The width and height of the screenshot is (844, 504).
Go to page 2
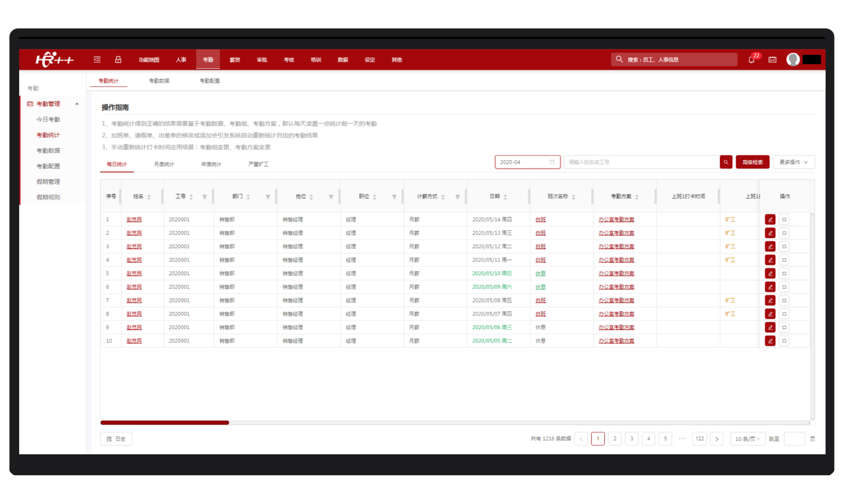click(615, 439)
